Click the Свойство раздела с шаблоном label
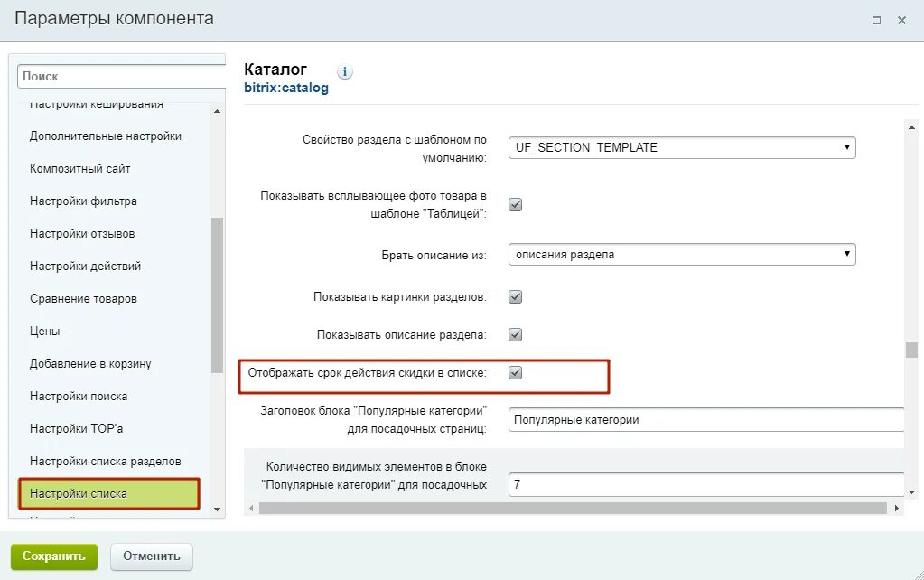Viewport: 924px width, 580px height. (x=394, y=148)
